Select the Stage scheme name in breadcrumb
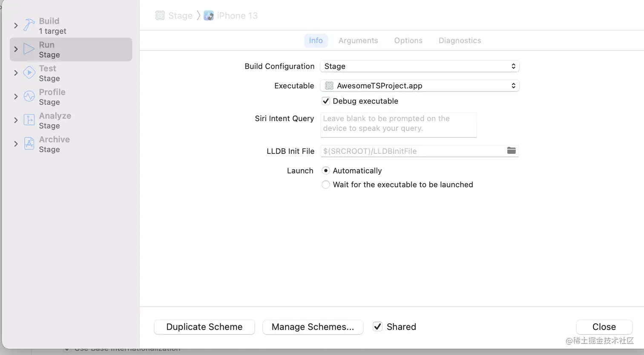Image resolution: width=644 pixels, height=355 pixels. [181, 16]
